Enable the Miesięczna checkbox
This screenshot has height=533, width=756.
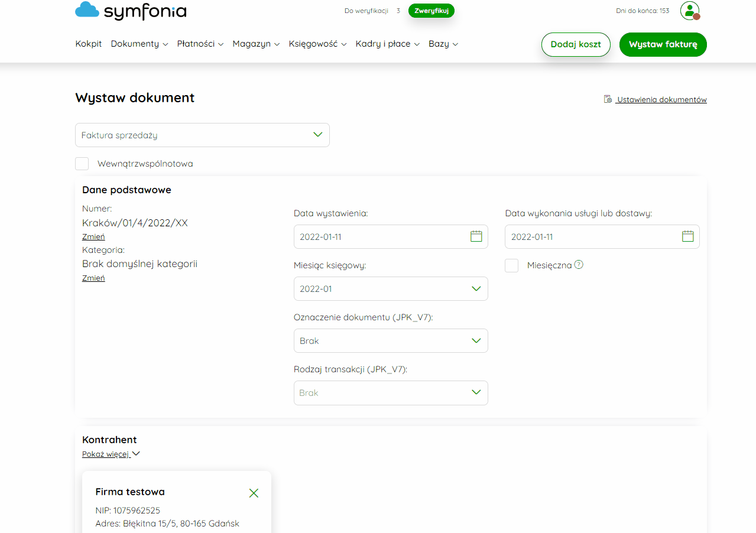pyautogui.click(x=512, y=265)
